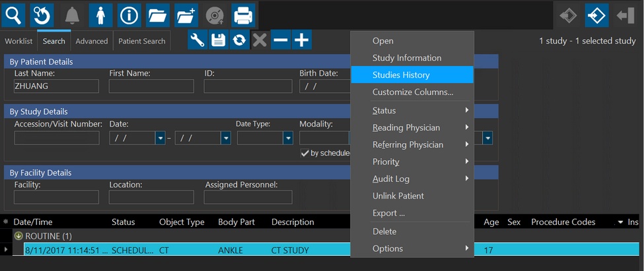Toggle the by scheduled checkbox

304,153
